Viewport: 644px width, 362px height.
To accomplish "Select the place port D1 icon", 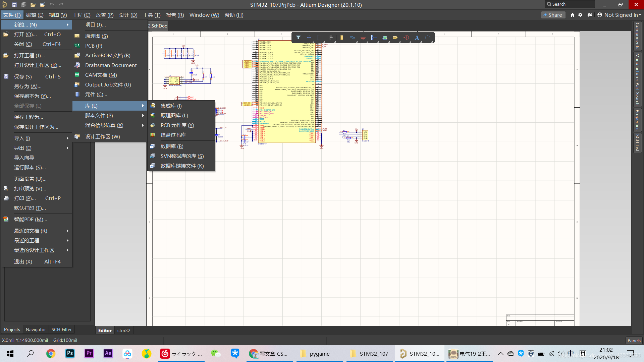I will click(395, 38).
